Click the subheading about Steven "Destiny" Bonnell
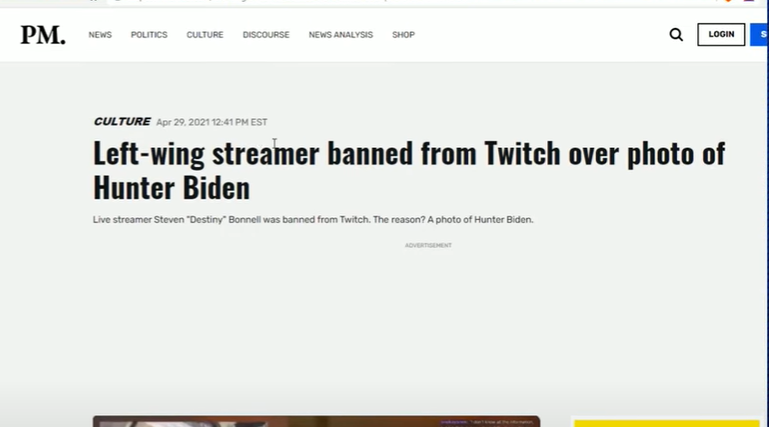This screenshot has width=769, height=427. click(313, 220)
